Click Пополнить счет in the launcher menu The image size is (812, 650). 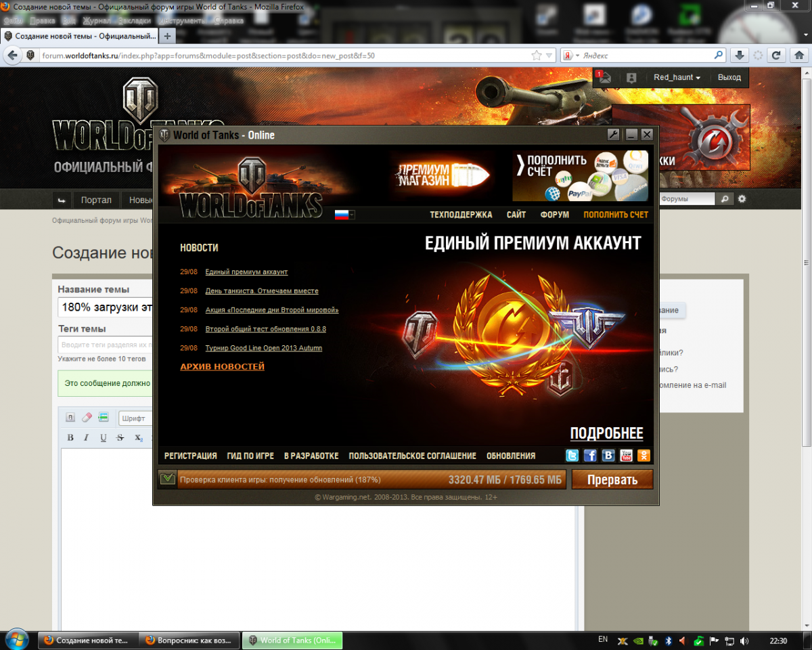616,215
